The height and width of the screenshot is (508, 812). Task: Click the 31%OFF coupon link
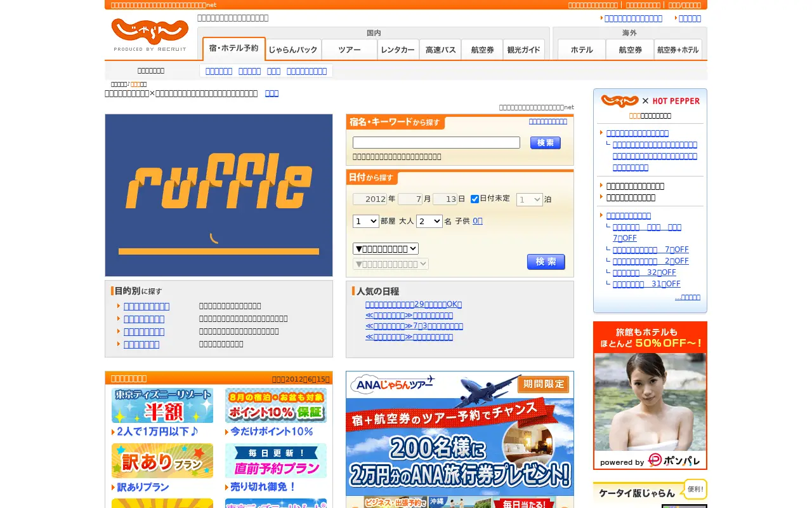646,284
